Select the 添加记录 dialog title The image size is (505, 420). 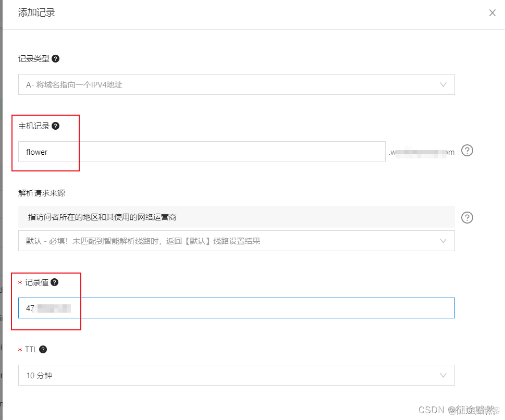tap(36, 13)
